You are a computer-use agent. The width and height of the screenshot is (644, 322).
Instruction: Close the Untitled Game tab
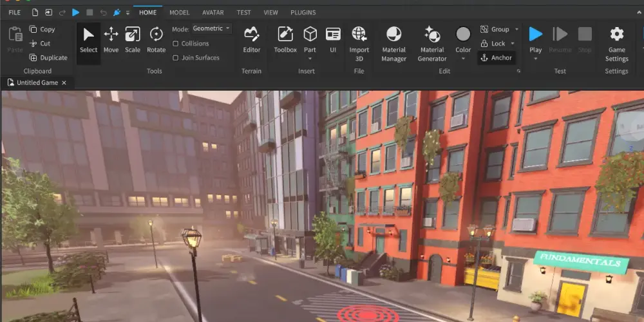(64, 82)
